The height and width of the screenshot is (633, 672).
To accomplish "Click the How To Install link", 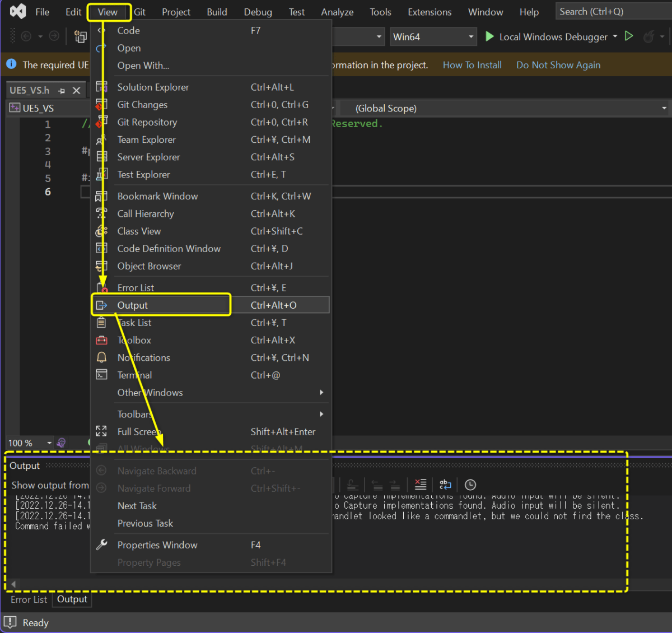I will [x=472, y=64].
